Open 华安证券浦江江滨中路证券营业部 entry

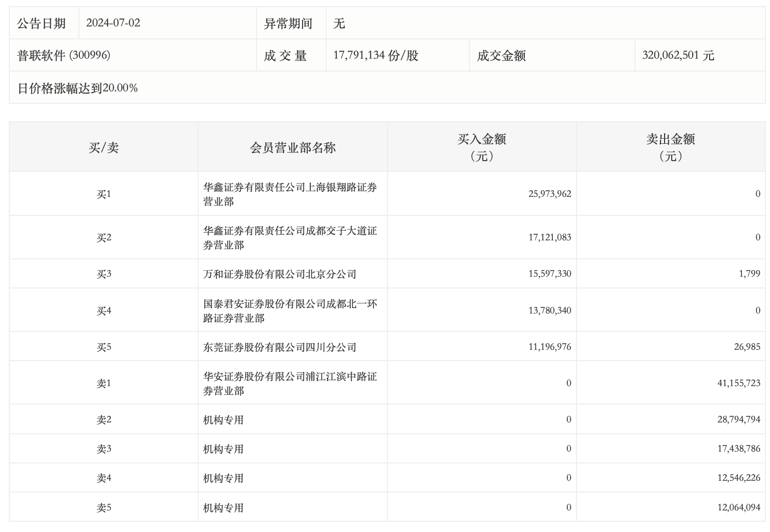click(x=290, y=384)
